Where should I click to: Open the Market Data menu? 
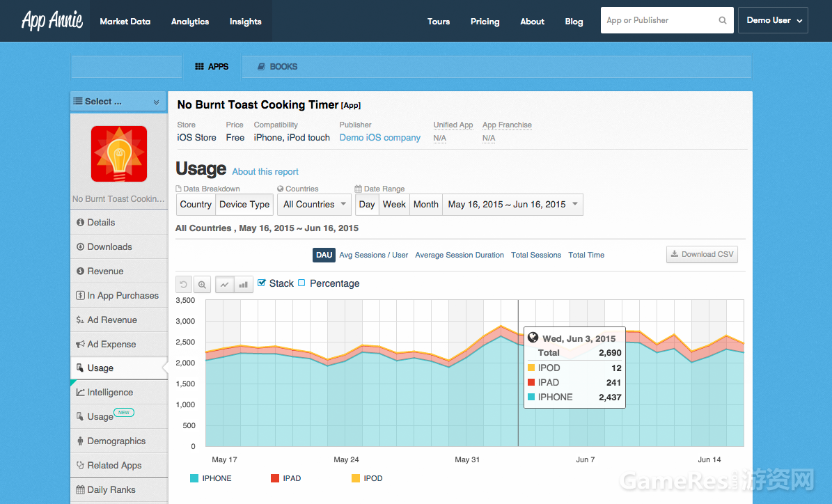pos(125,21)
